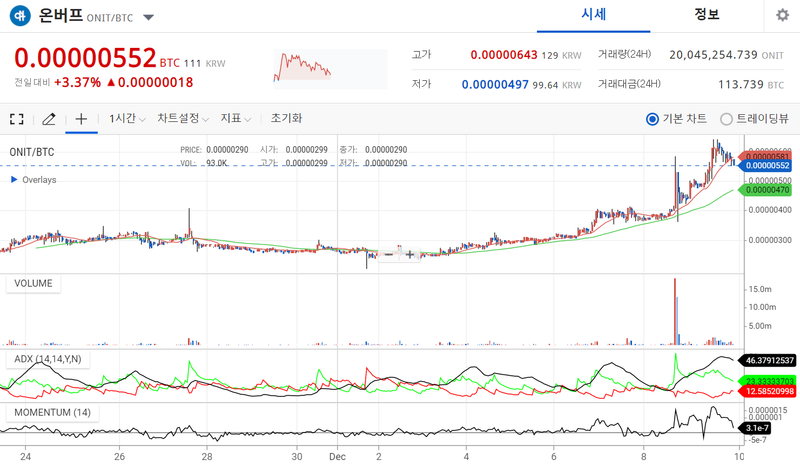The width and height of the screenshot is (800, 469).
Task: Click the black ADX value 46.37912537
Action: tap(769, 360)
